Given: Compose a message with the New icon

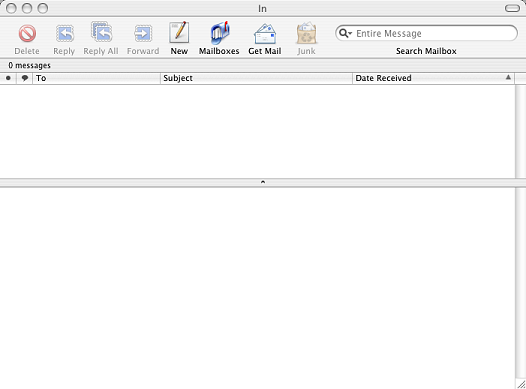Looking at the screenshot, I should coord(179,33).
